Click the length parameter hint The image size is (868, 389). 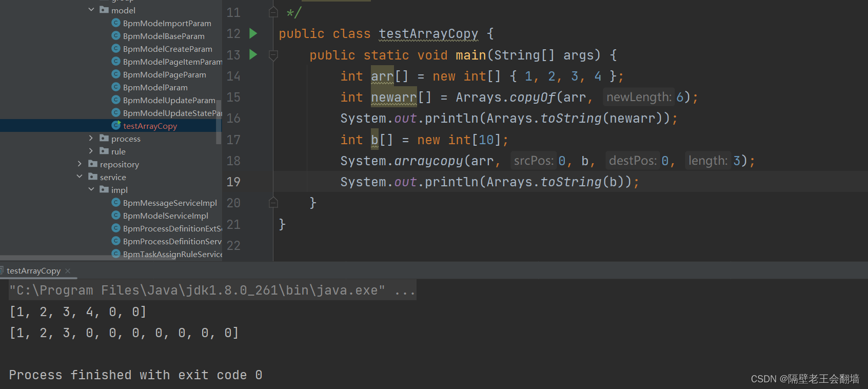click(708, 161)
